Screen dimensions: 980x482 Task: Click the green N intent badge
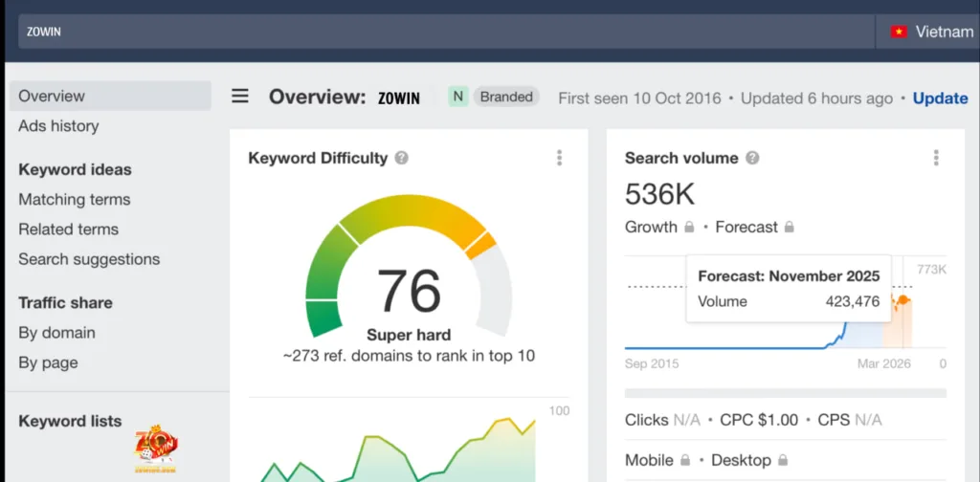pos(458,97)
